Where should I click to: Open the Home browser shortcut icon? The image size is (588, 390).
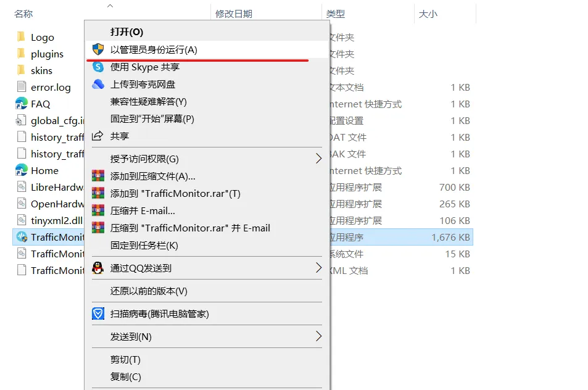coord(20,170)
